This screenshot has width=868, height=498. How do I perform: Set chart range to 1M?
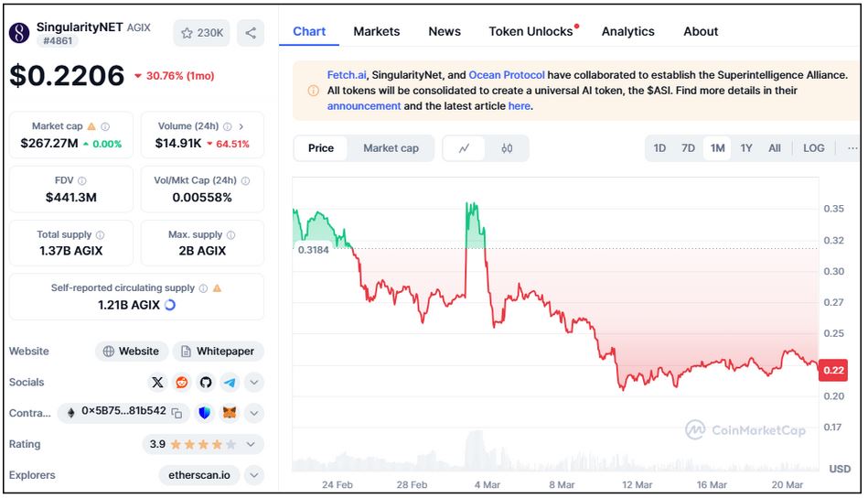coord(717,148)
